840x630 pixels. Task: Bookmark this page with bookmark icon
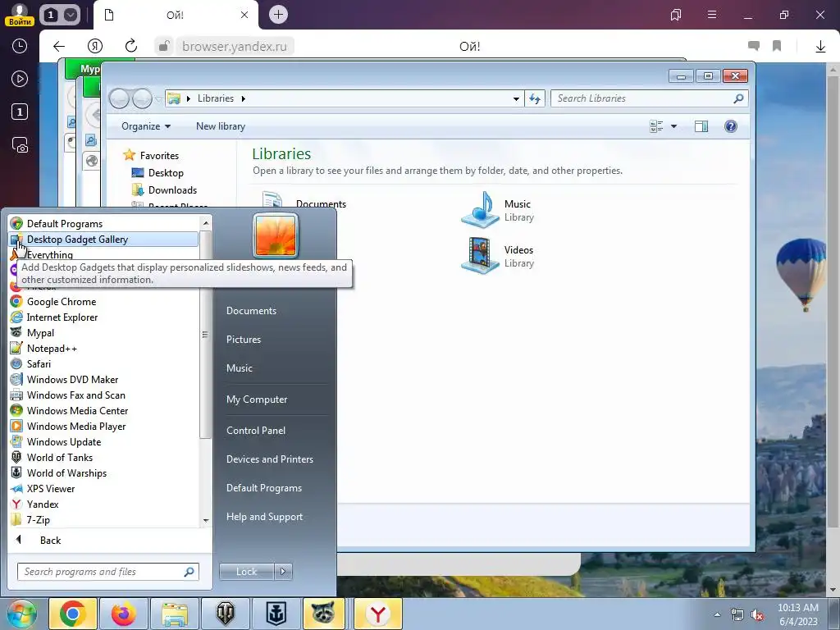777,46
